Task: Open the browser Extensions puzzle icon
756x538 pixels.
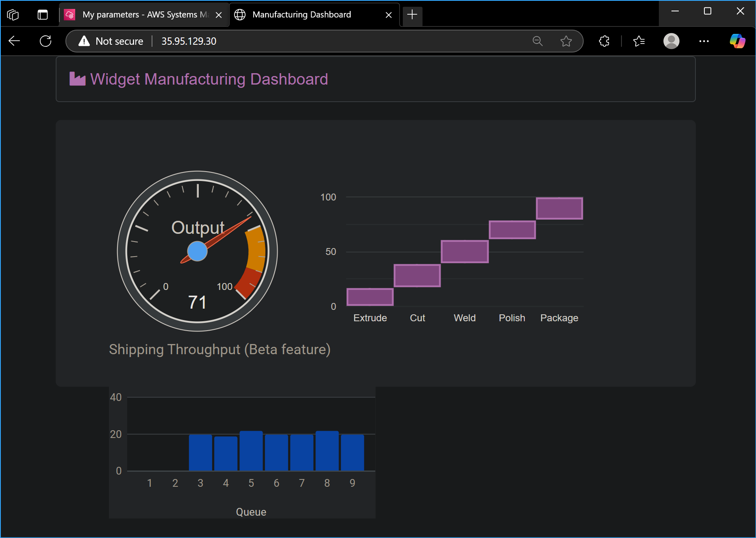Action: [x=604, y=41]
